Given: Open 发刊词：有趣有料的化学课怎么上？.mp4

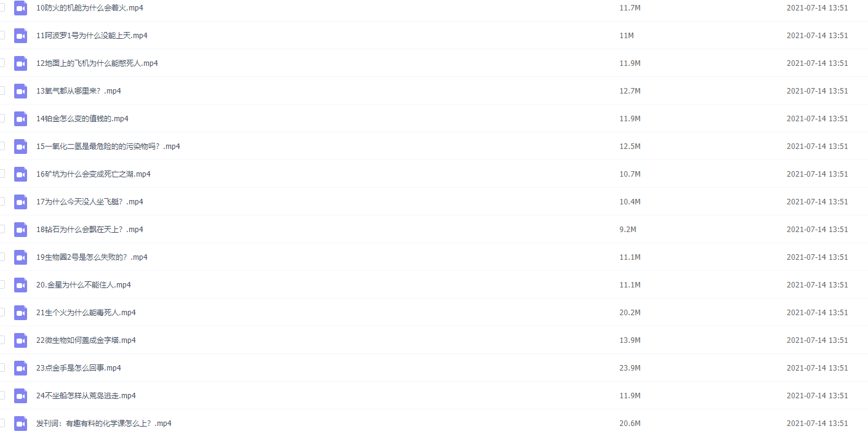Looking at the screenshot, I should tap(104, 424).
